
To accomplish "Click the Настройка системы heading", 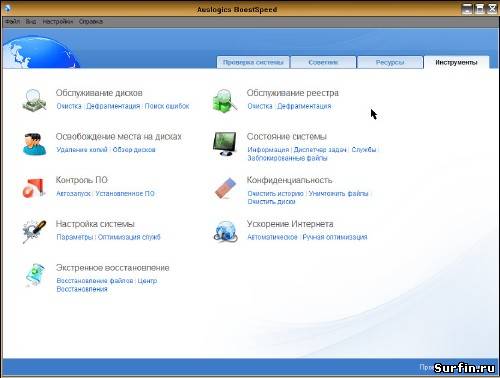I will click(x=95, y=224).
